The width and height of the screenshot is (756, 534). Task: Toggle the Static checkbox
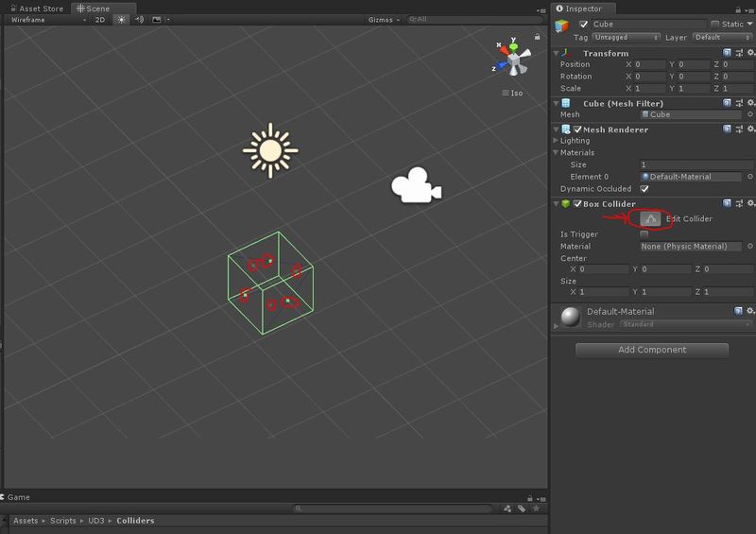[x=714, y=25]
